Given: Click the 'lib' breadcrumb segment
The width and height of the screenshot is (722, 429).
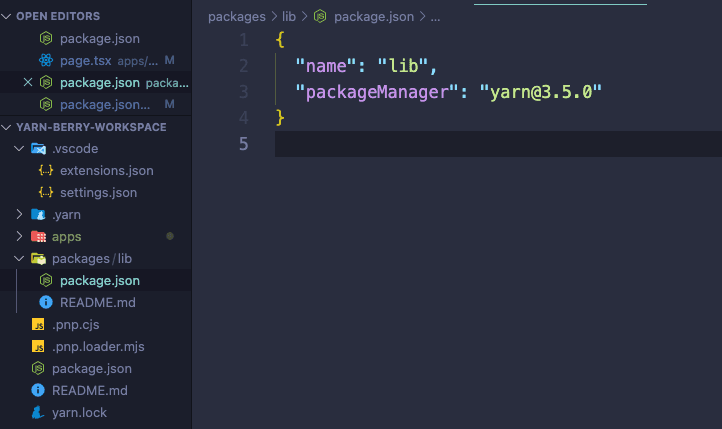Looking at the screenshot, I should click(289, 17).
